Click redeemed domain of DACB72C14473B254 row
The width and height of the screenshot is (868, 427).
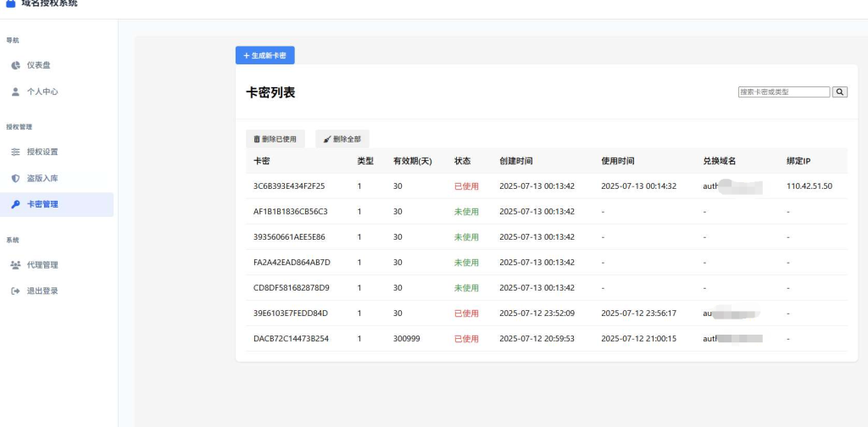coord(733,339)
